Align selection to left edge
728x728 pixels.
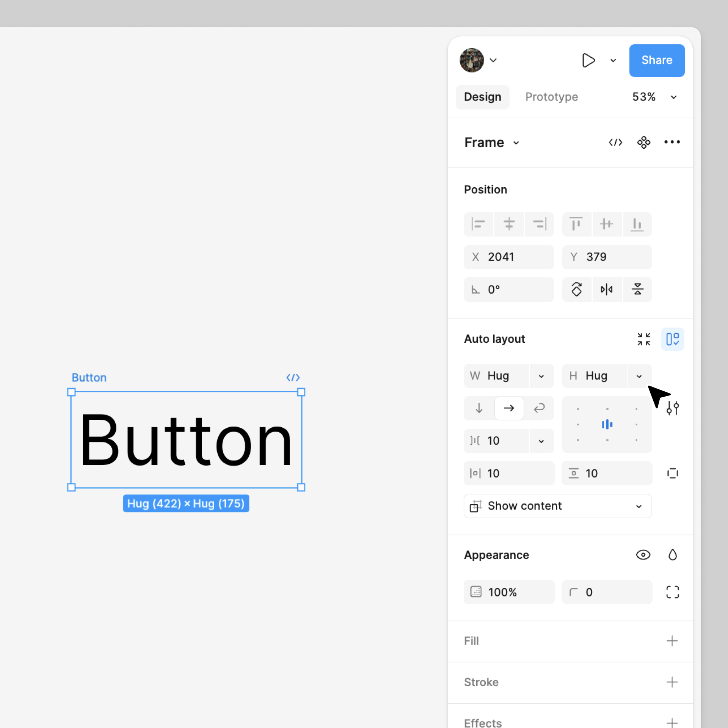(479, 224)
